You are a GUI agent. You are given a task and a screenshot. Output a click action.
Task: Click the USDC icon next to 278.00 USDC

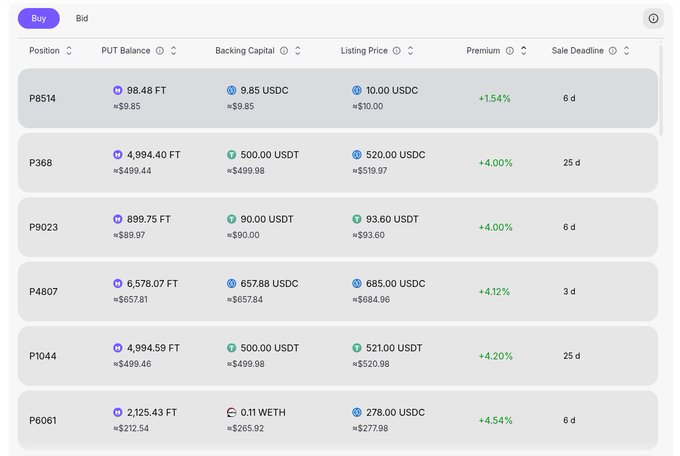click(356, 412)
